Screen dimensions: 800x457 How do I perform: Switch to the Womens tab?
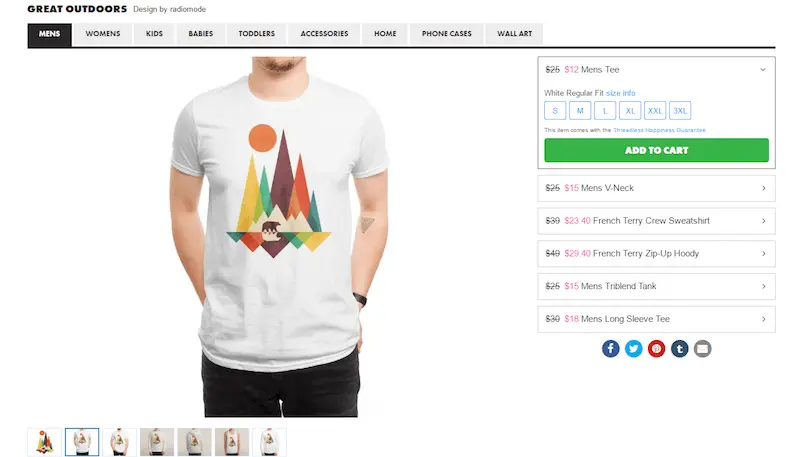[x=103, y=34]
